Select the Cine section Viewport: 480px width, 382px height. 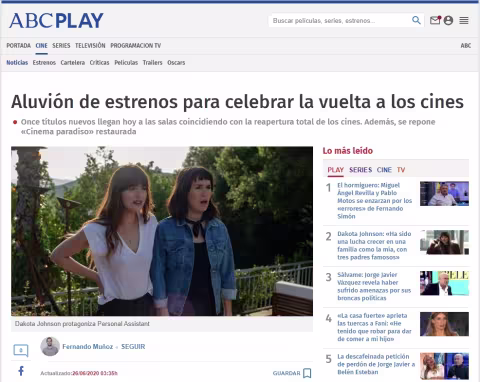(41, 45)
